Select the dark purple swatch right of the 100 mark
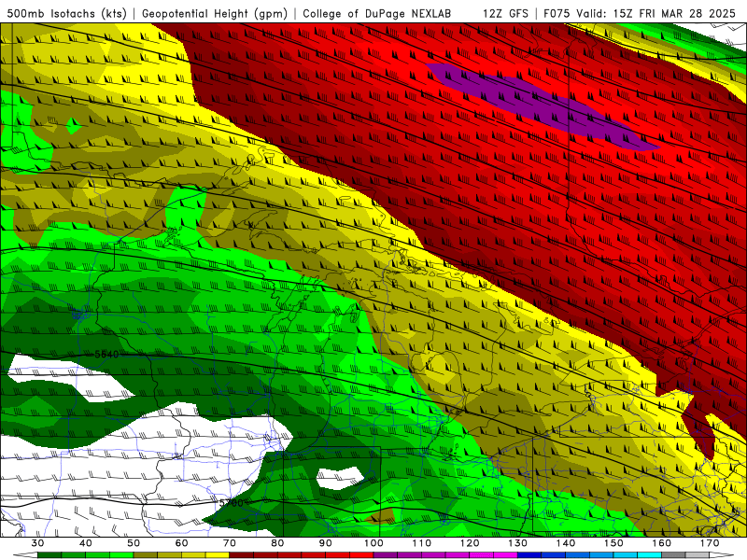This screenshot has width=747, height=560. (x=386, y=555)
